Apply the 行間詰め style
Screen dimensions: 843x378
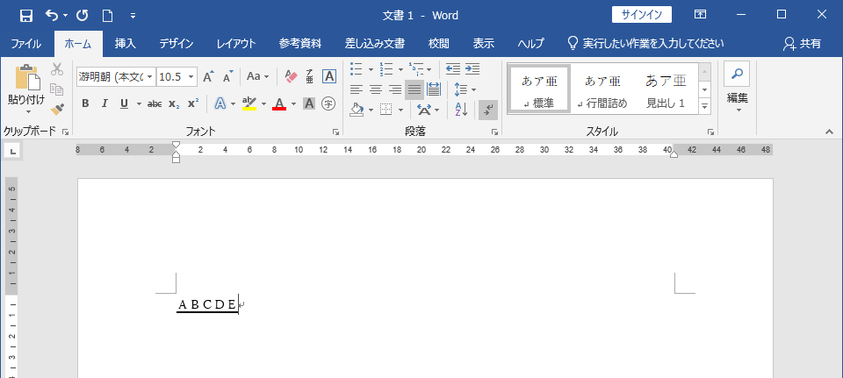(x=603, y=88)
